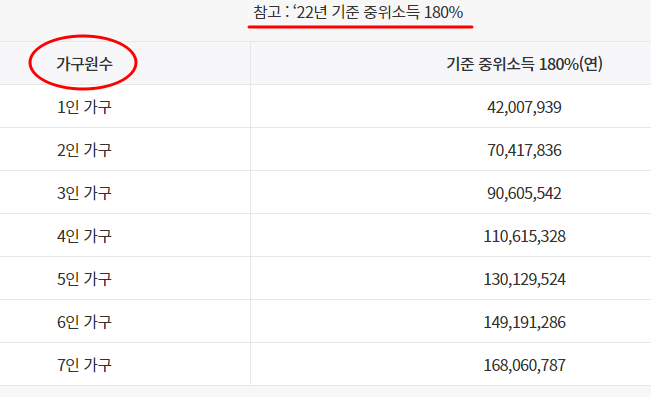This screenshot has width=651, height=397.
Task: Select the '3인 가구' row label
Action: pyautogui.click(x=84, y=193)
